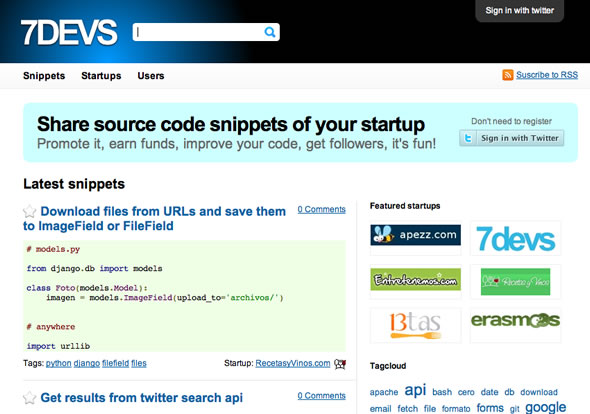The width and height of the screenshot is (590, 414).
Task: Select the date tag in tagcloud
Action: click(x=490, y=392)
